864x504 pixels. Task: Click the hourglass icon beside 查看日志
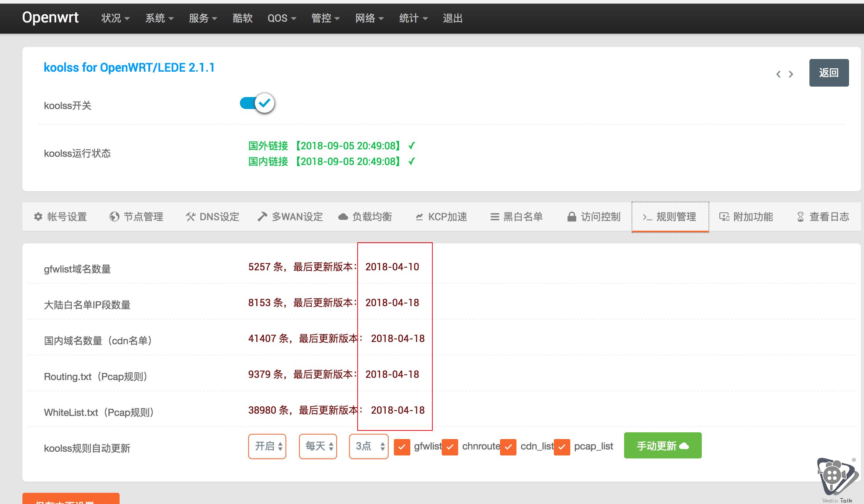tap(800, 217)
